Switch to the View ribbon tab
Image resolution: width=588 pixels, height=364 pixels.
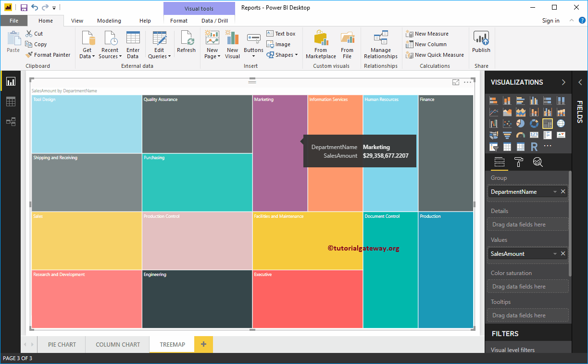tap(77, 21)
